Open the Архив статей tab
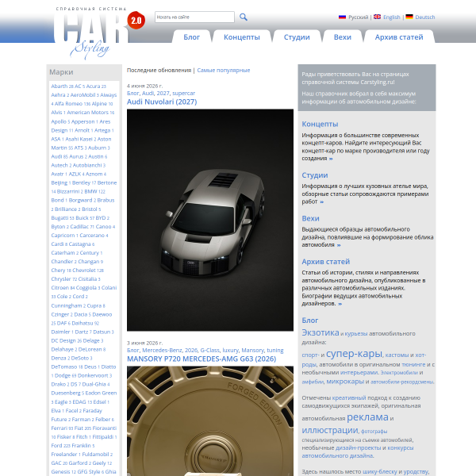Screen dimensions: 476x476 pos(399,37)
